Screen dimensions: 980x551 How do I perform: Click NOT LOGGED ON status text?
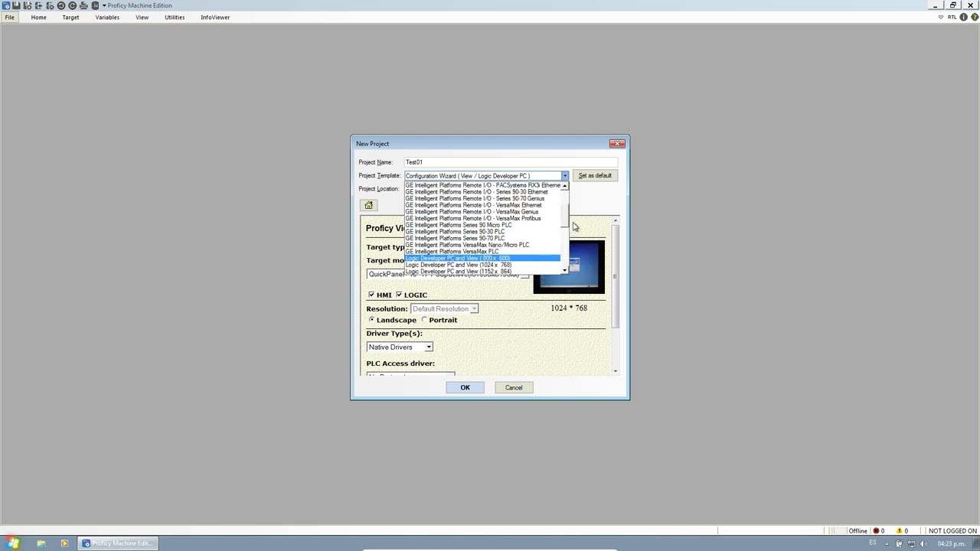[x=952, y=531]
